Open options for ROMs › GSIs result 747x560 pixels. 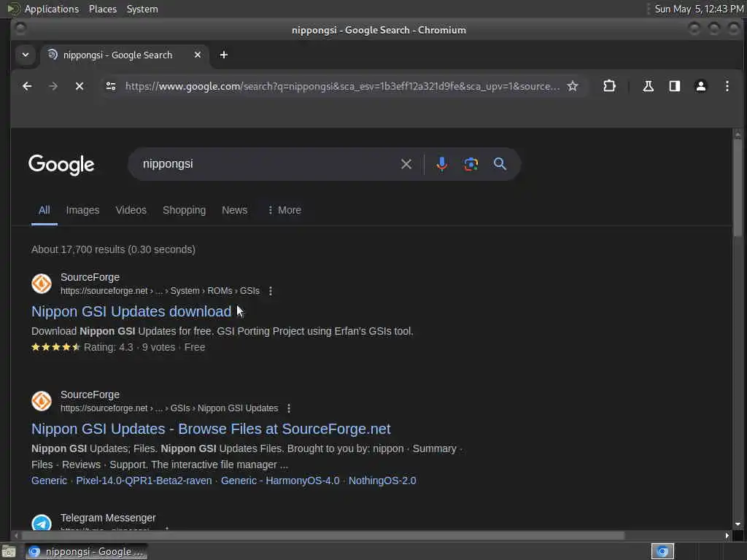pos(271,291)
